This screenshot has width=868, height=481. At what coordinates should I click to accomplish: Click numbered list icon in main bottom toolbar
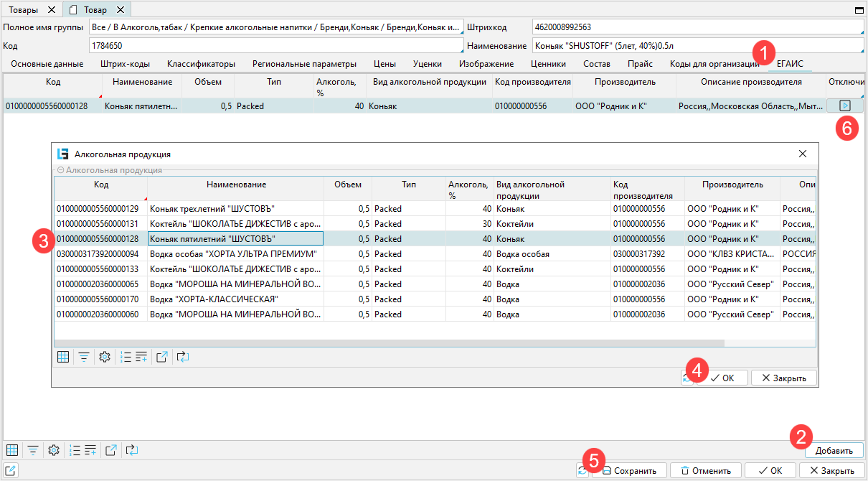click(x=75, y=450)
